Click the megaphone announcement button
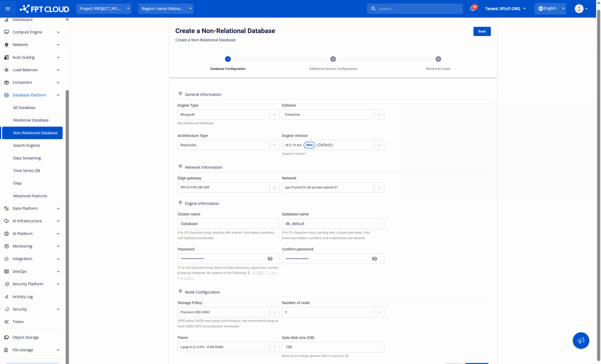The height and width of the screenshot is (364, 601). (x=581, y=340)
